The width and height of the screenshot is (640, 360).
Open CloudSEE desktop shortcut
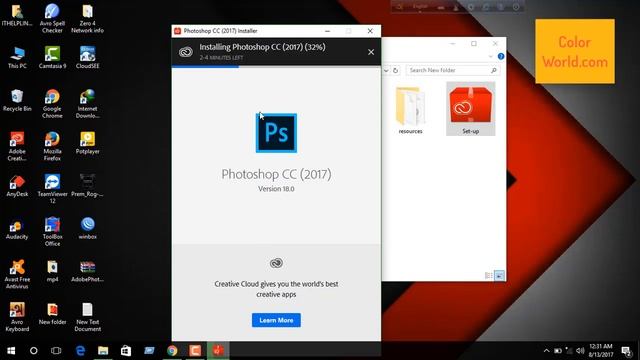pos(87,57)
